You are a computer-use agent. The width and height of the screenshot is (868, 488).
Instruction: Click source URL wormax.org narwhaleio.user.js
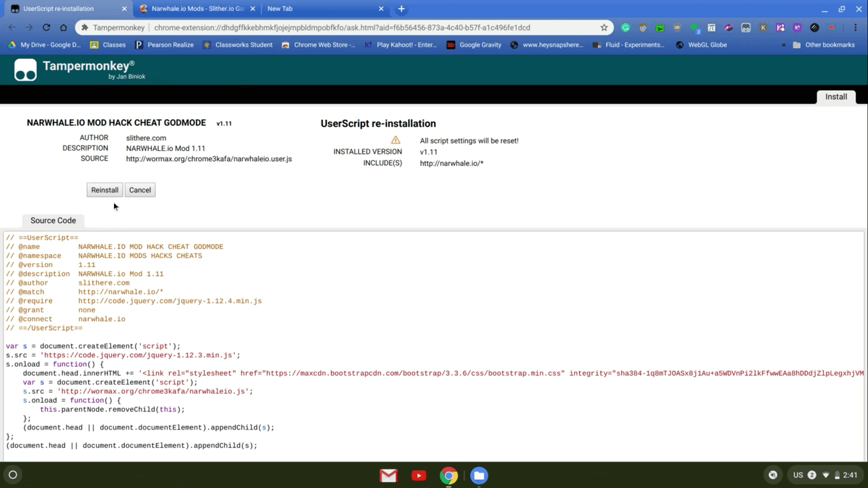(x=209, y=159)
